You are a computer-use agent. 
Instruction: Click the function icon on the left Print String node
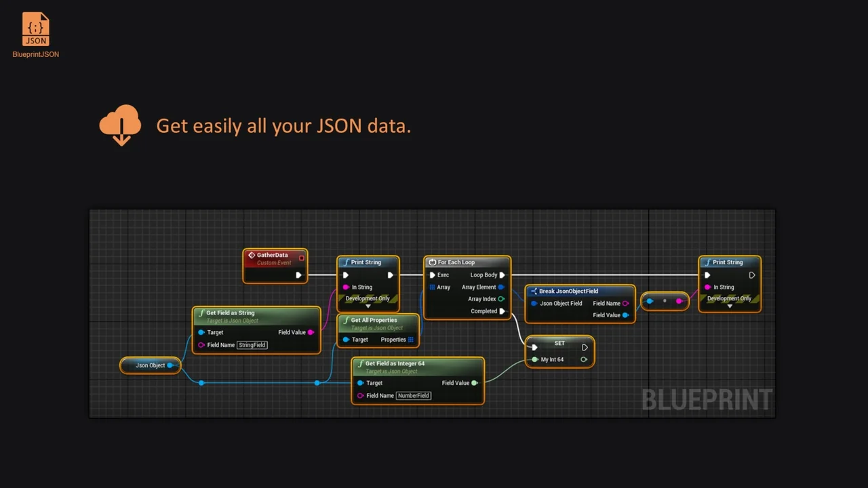coord(347,262)
